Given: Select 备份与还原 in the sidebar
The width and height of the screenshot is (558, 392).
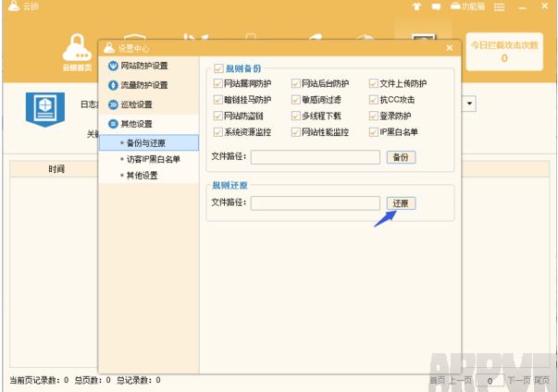Looking at the screenshot, I should pos(147,142).
